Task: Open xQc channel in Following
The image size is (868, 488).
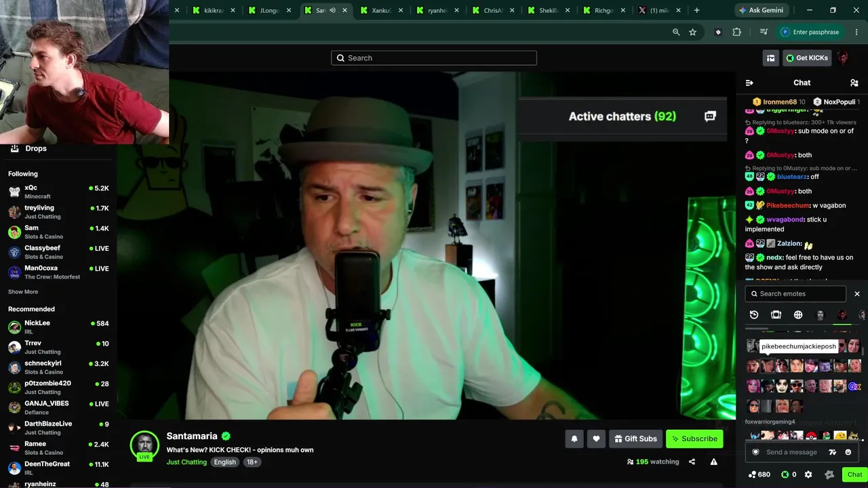Action: point(58,192)
